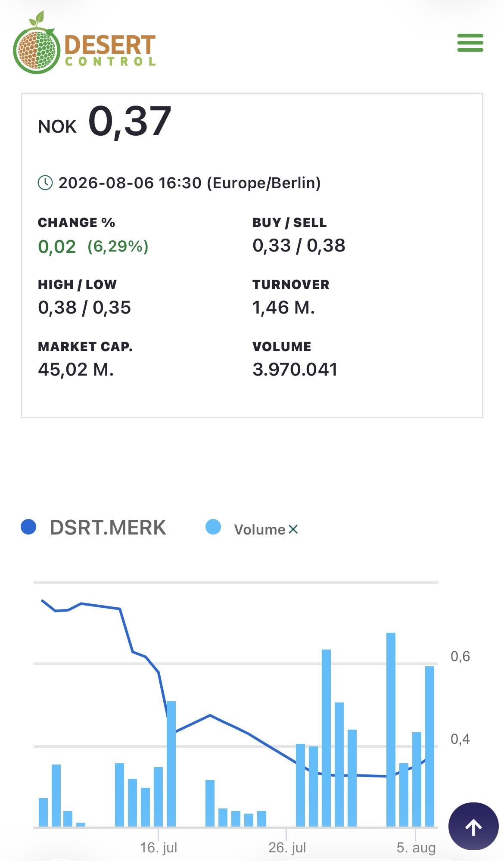
Task: Click the 0,6 price axis label
Action: (460, 656)
